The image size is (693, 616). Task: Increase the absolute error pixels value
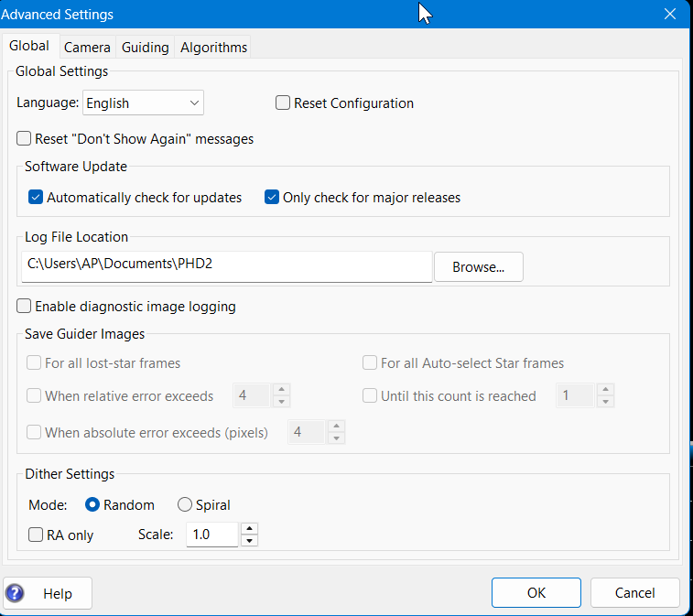click(336, 426)
